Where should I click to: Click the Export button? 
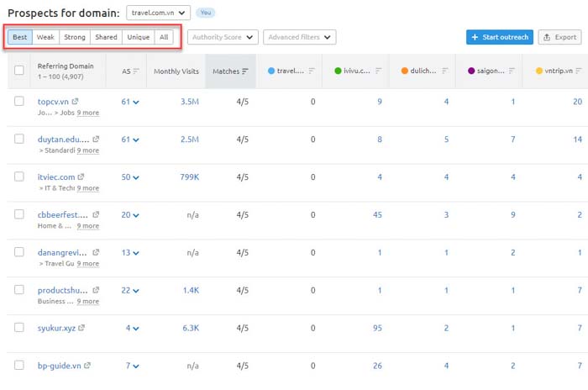[x=560, y=37]
